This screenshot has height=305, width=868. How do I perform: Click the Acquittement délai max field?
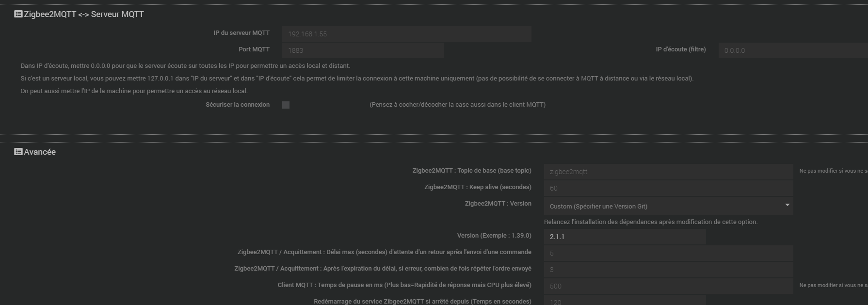coord(668,253)
